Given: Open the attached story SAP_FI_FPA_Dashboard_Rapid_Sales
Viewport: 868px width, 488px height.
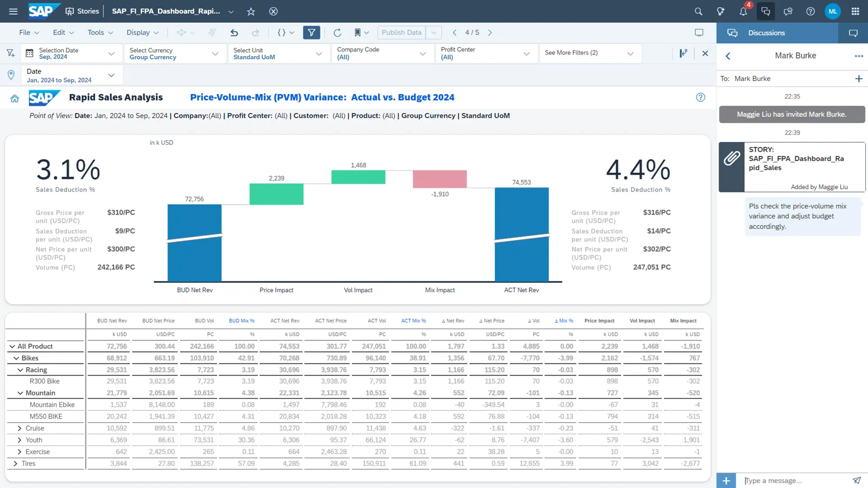Looking at the screenshot, I should [x=792, y=167].
